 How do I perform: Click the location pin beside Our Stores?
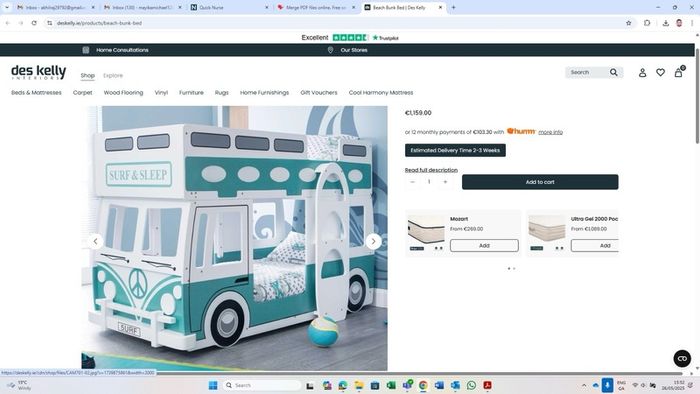tap(330, 50)
